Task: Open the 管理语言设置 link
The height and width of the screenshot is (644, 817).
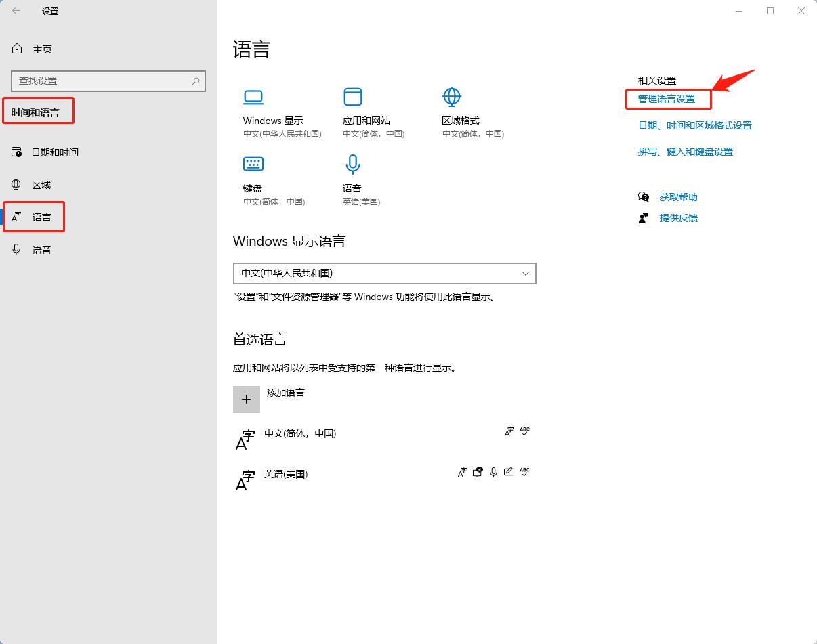Action: 667,99
